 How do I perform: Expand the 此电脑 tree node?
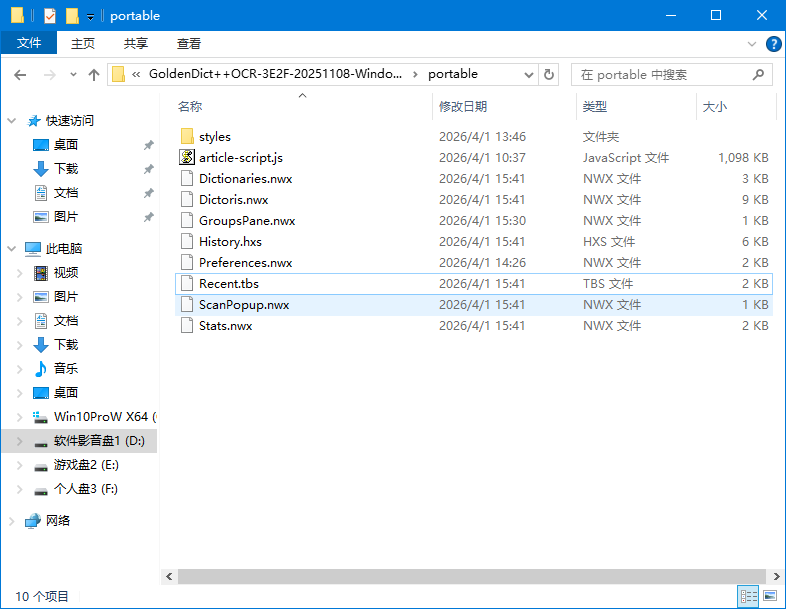click(12, 248)
